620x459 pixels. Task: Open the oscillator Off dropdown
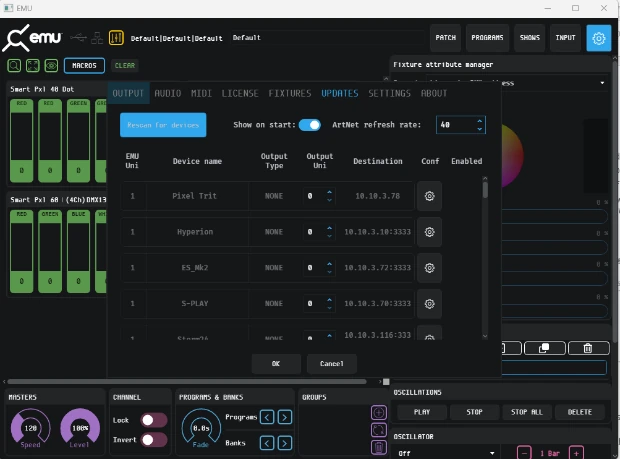pos(446,453)
